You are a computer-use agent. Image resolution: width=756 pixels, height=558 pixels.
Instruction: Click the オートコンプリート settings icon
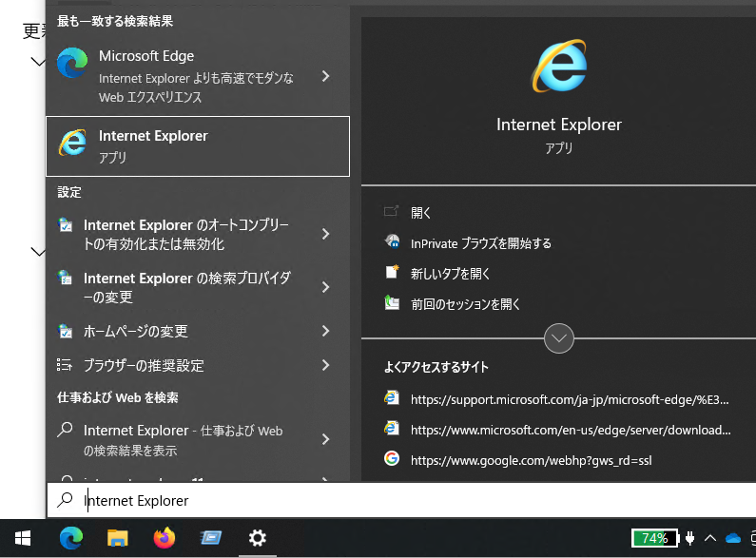[65, 224]
